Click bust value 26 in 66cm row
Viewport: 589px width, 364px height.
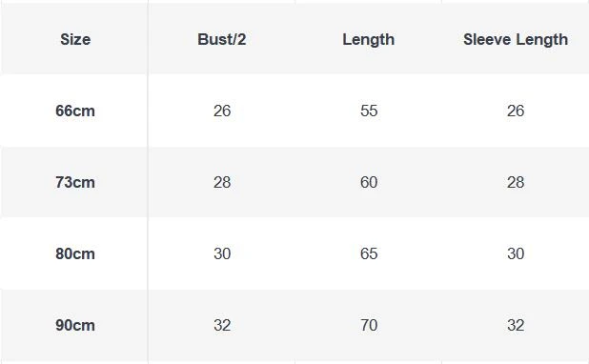[x=222, y=111]
